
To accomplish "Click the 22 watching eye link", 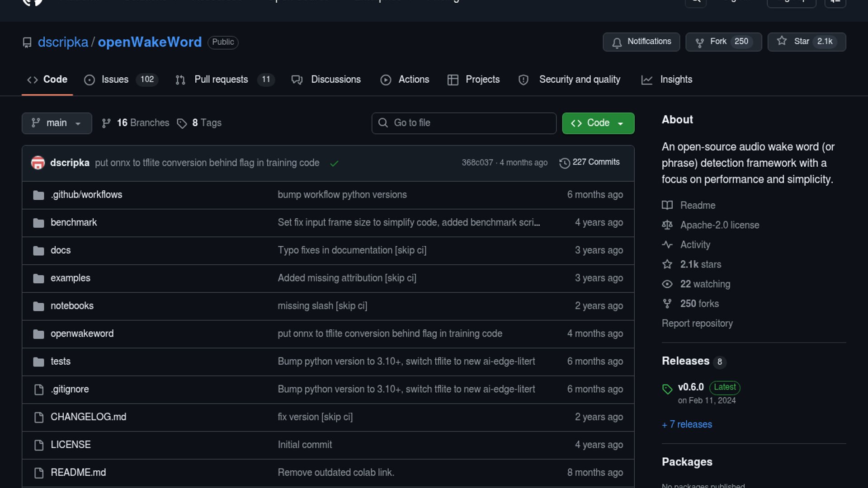I will tap(705, 284).
